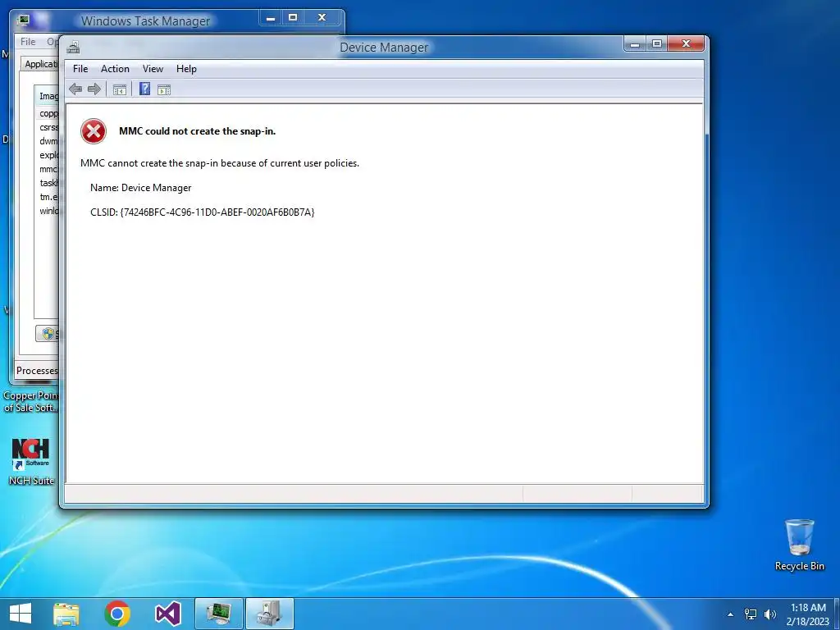840x630 pixels.
Task: Open the network tray icon
Action: [x=751, y=614]
